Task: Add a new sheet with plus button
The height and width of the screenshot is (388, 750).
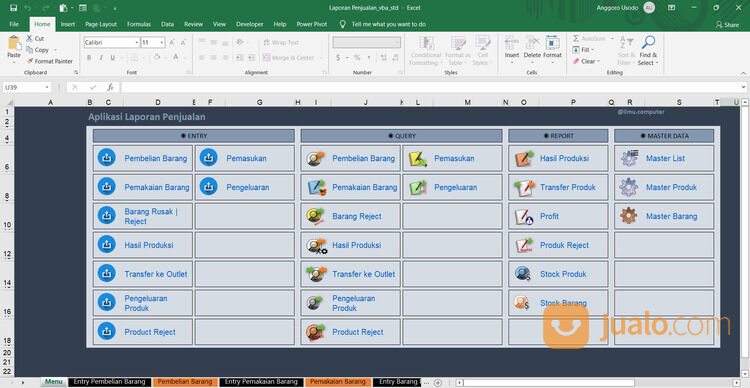Action: pos(437,382)
